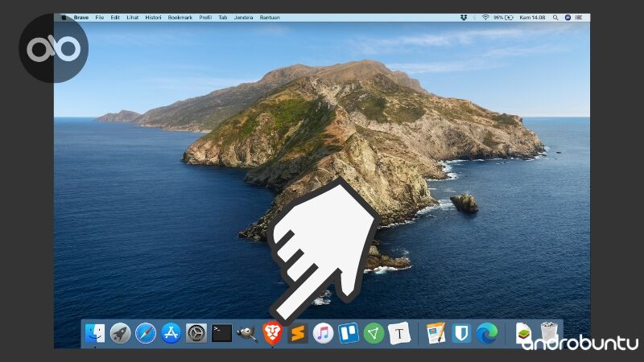Open the Apple menu

(x=64, y=18)
